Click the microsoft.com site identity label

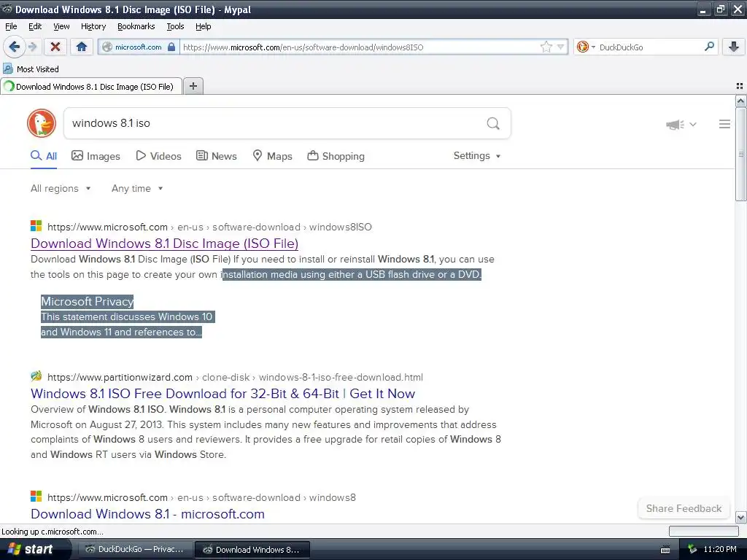(x=138, y=47)
